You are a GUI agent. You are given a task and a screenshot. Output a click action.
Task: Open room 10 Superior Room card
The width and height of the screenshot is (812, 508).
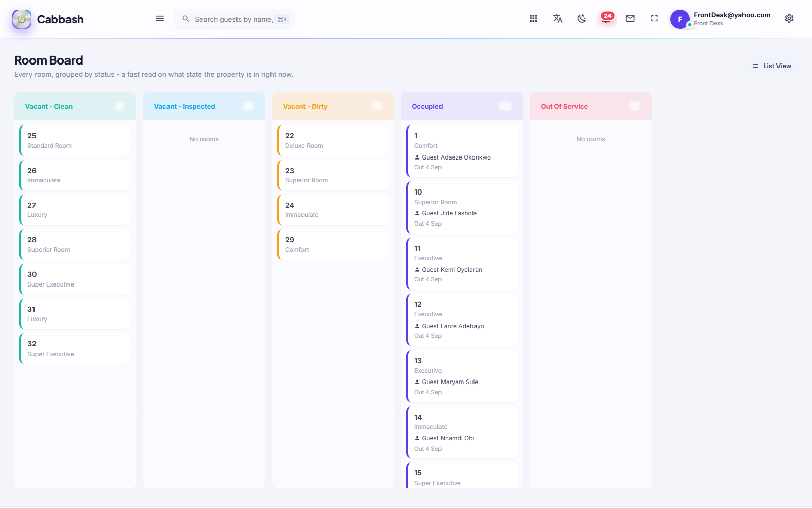tap(462, 208)
